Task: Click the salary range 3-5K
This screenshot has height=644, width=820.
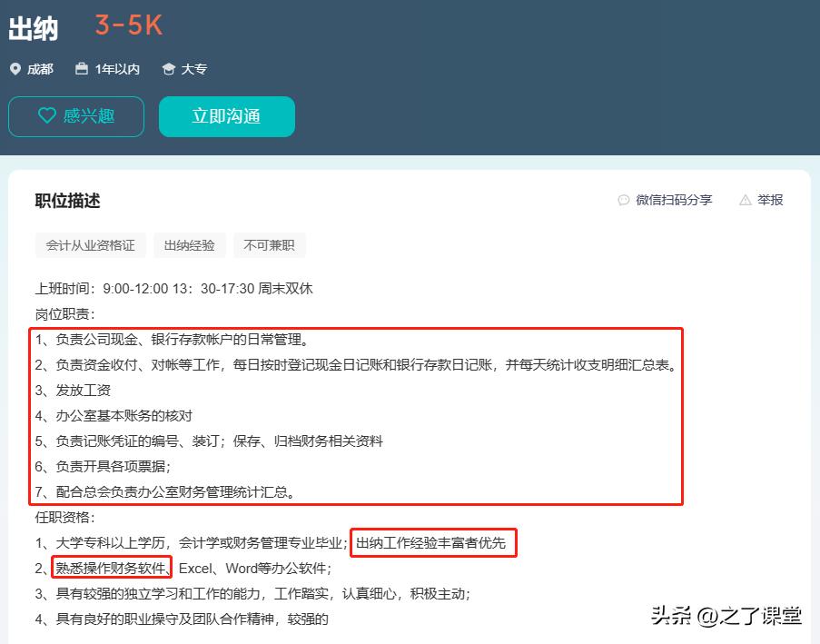Action: coord(126,25)
